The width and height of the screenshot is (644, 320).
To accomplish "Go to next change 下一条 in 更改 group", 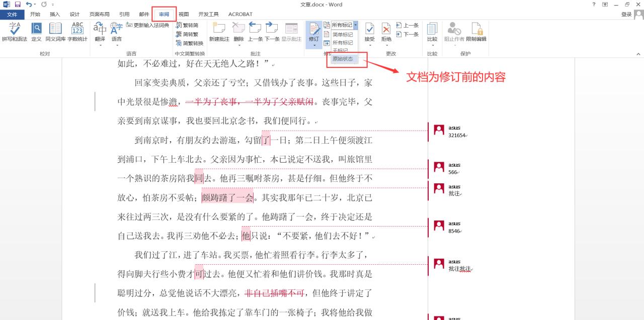I will click(x=407, y=34).
